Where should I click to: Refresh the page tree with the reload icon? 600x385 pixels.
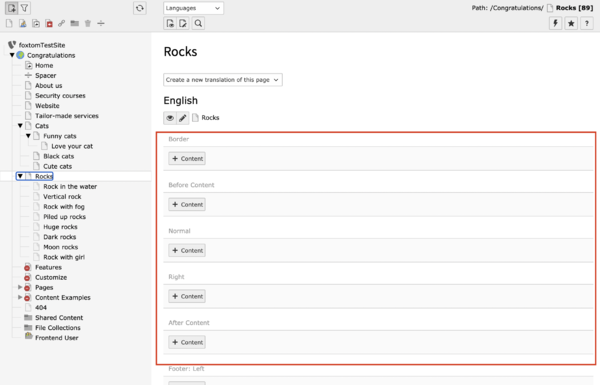(x=140, y=8)
